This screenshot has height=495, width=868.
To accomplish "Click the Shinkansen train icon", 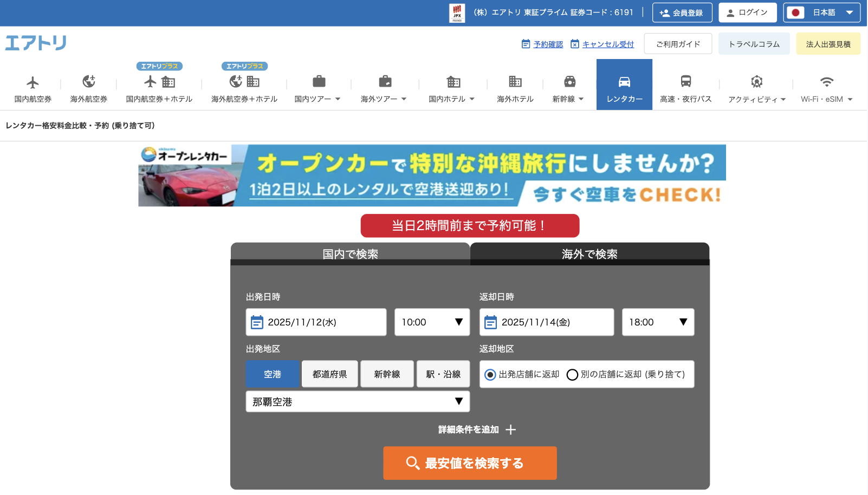I will click(x=569, y=82).
